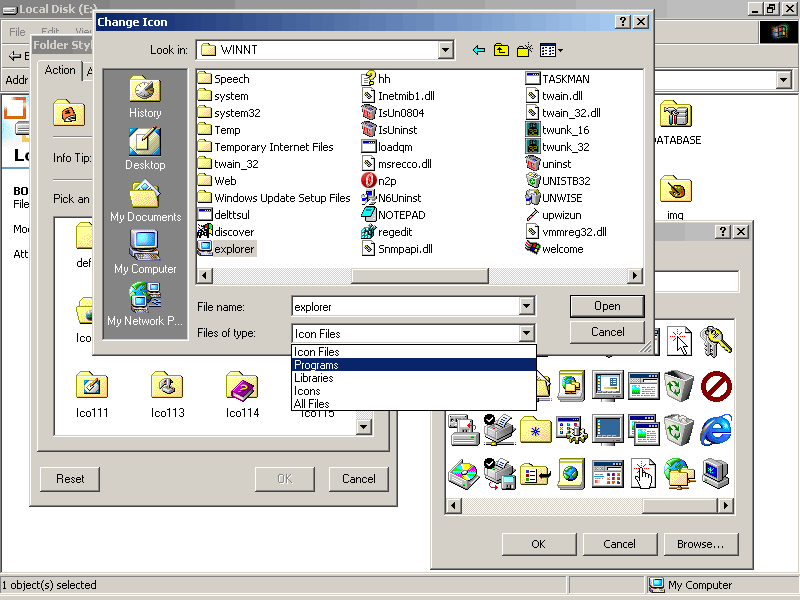Screen dimensions: 800x600
Task: Open the system32 folder
Action: [x=229, y=113]
